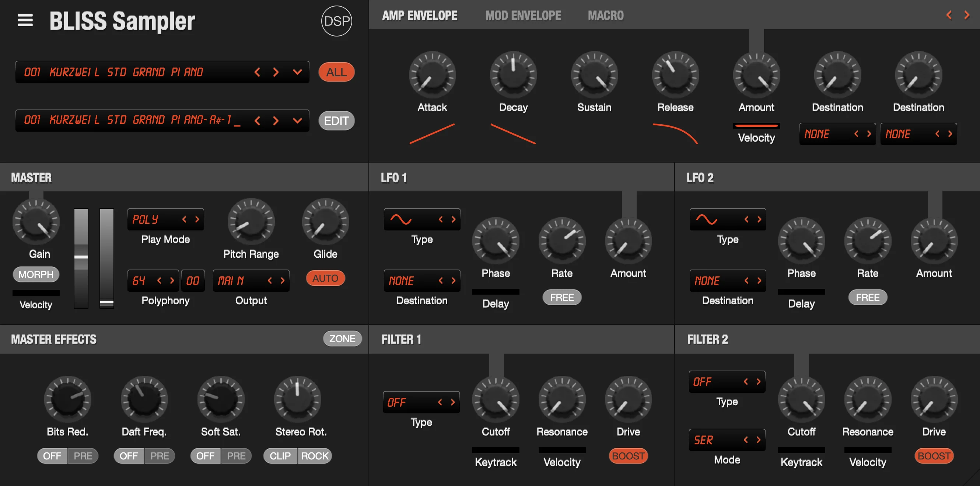Click the Decay knob
The width and height of the screenshot is (980, 486).
point(513,75)
